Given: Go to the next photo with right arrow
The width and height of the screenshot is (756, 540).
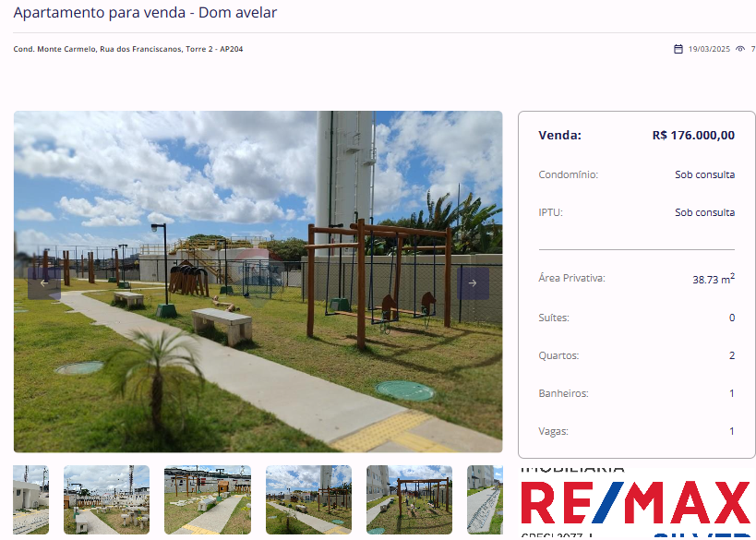Looking at the screenshot, I should (x=473, y=283).
